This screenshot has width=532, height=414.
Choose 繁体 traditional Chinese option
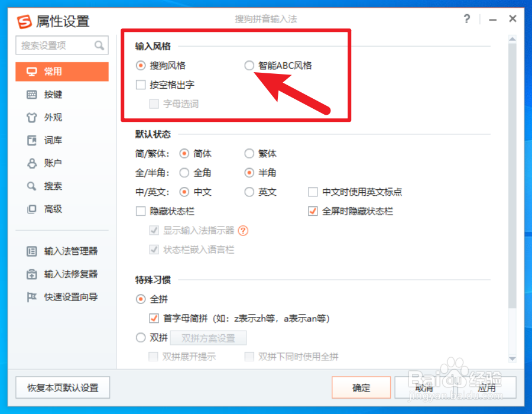coord(249,154)
